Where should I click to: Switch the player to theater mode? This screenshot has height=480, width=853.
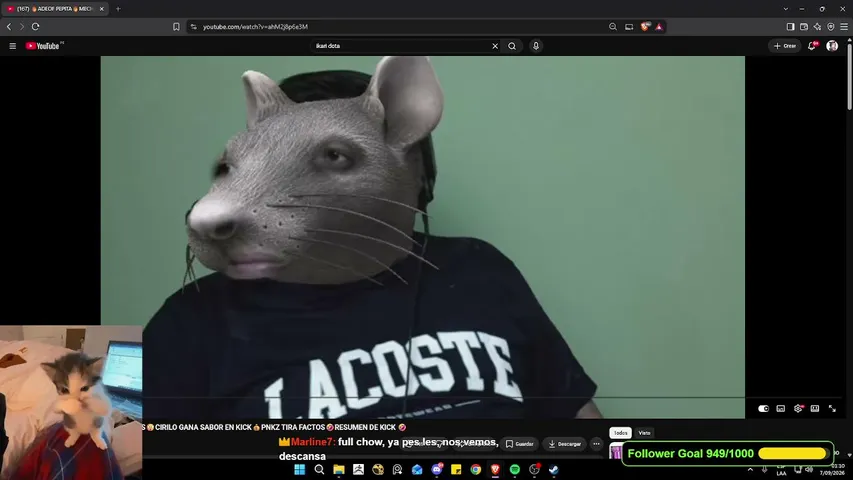[815, 409]
